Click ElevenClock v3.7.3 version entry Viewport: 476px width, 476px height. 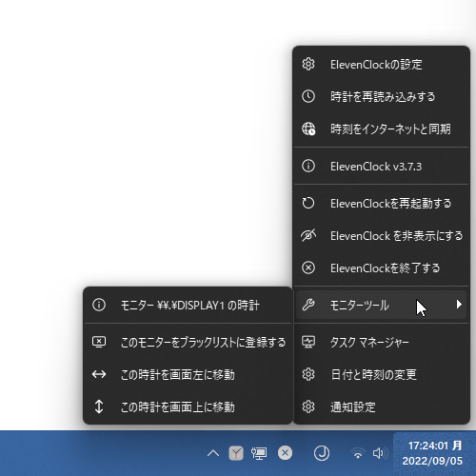381,166
